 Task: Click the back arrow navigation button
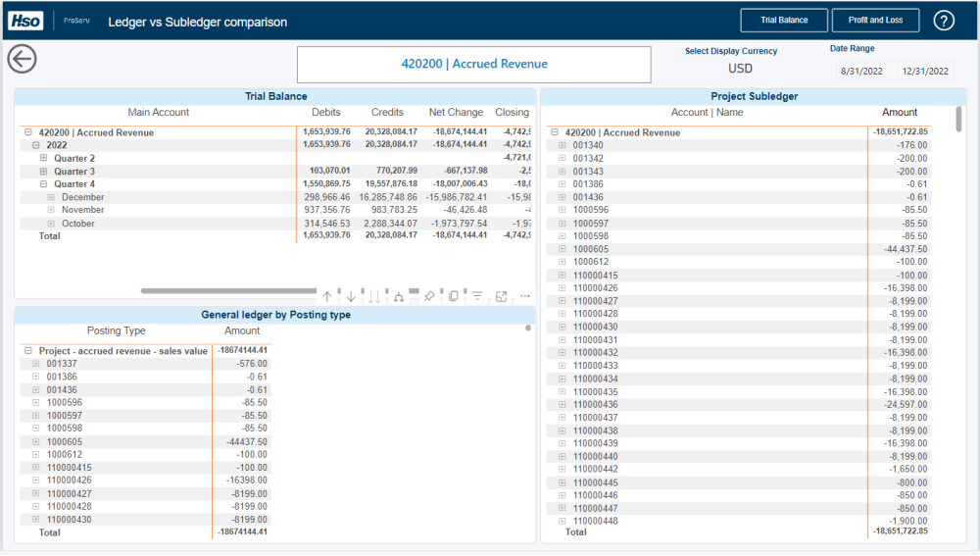[x=22, y=59]
